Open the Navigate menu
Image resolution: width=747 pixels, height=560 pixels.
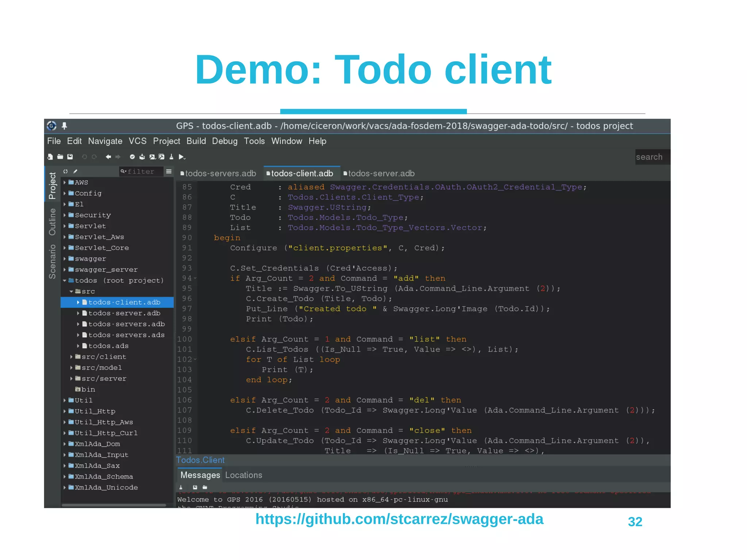coord(105,141)
